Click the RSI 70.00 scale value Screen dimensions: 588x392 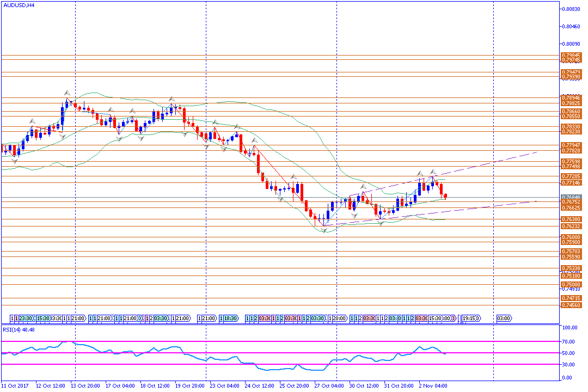click(x=569, y=342)
